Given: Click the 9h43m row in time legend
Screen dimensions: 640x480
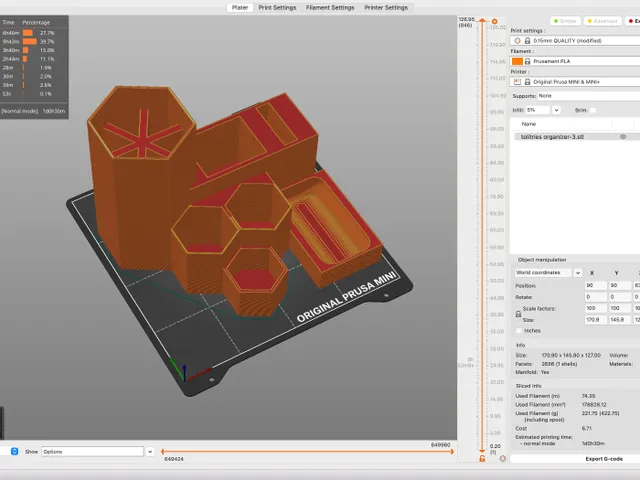Looking at the screenshot, I should (29, 42).
